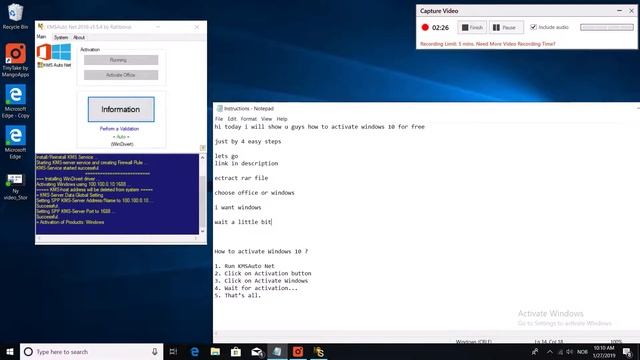The image size is (640, 360).
Task: Click 'How to activate Windows 10 ?' line
Action: [261, 251]
